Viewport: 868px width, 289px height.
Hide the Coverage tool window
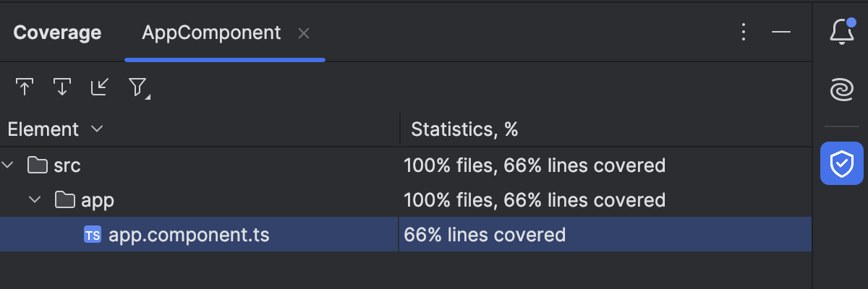click(781, 33)
